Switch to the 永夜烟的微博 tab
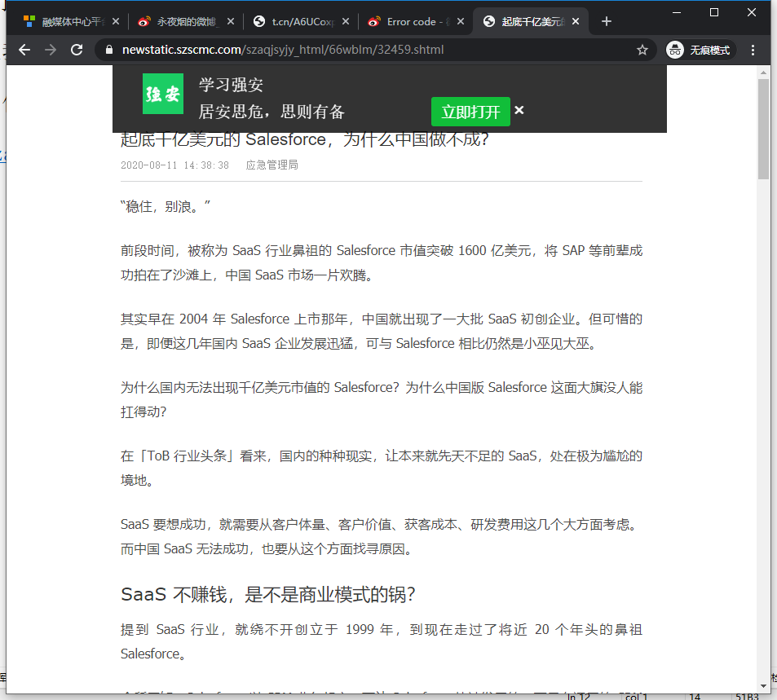777x700 pixels. [x=183, y=22]
